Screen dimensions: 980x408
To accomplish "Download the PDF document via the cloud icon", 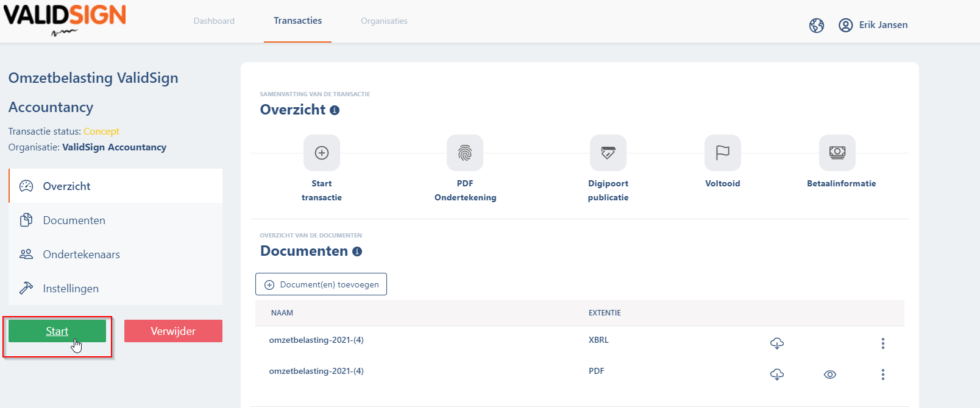I will point(777,375).
